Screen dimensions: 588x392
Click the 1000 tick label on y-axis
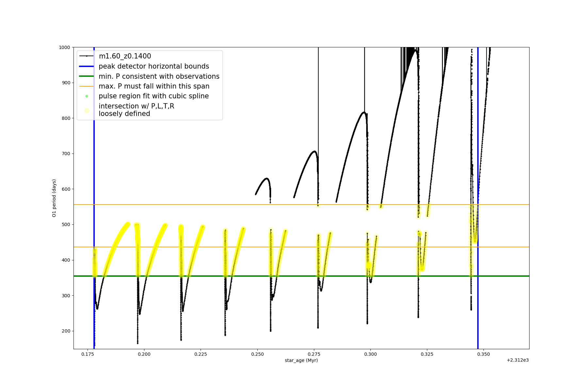[x=64, y=47]
